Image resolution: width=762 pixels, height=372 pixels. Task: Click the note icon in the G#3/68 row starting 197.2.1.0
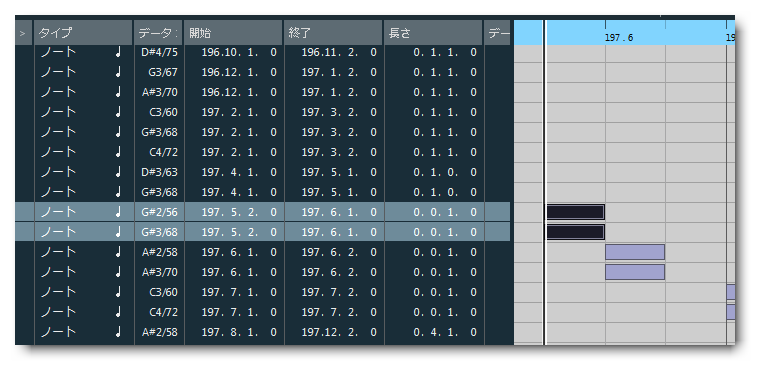(118, 132)
